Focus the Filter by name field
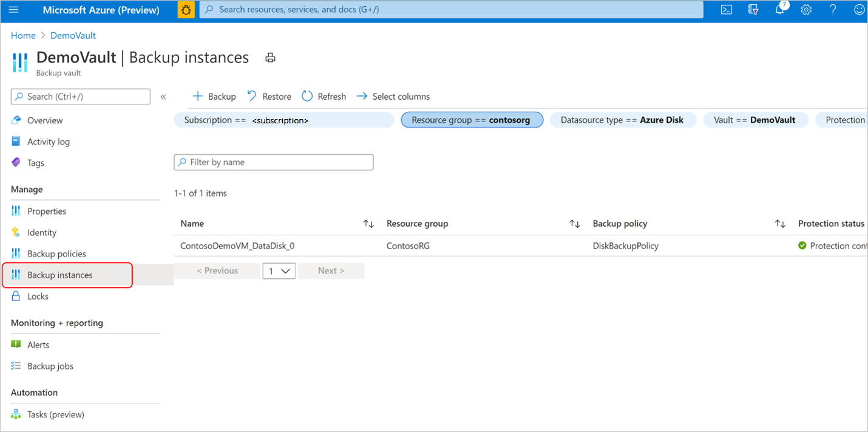The height and width of the screenshot is (432, 868). coord(274,162)
